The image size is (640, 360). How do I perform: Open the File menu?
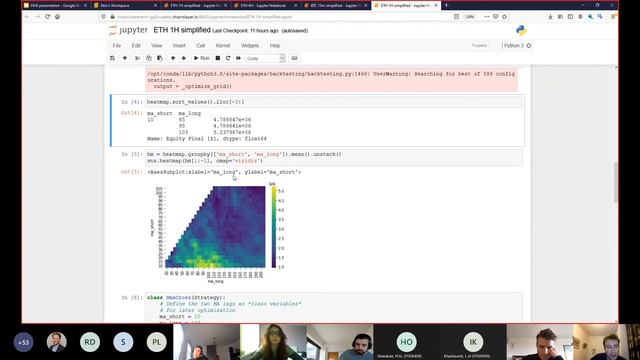117,46
